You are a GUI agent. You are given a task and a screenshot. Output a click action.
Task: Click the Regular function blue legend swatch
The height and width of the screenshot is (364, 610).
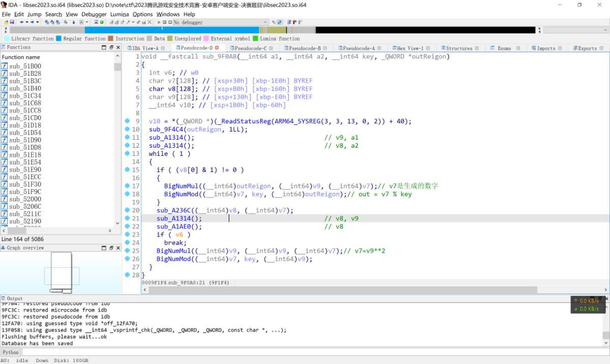coord(59,39)
